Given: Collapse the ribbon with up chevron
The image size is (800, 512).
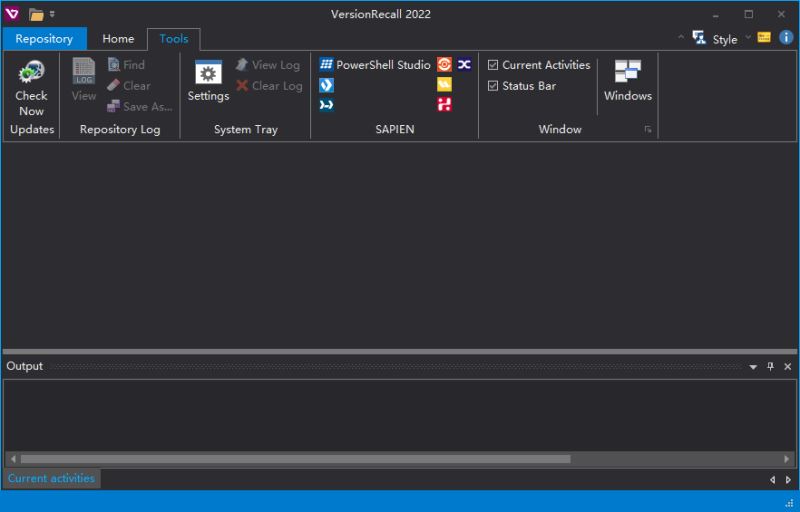Looking at the screenshot, I should pos(681,37).
